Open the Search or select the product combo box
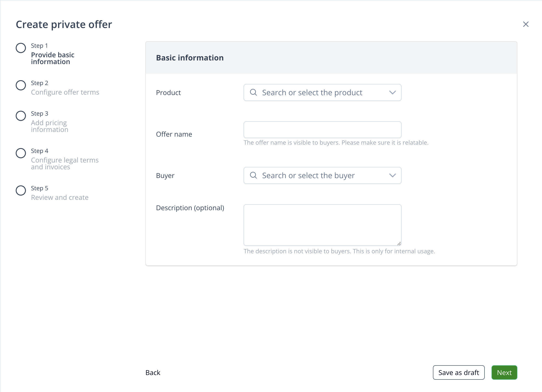542x392 pixels. tap(312, 92)
